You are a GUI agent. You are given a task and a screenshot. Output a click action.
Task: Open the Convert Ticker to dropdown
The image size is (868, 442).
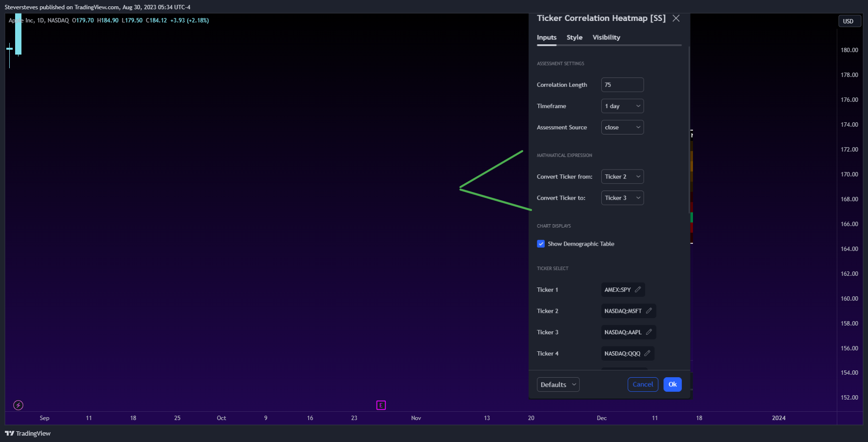point(622,198)
